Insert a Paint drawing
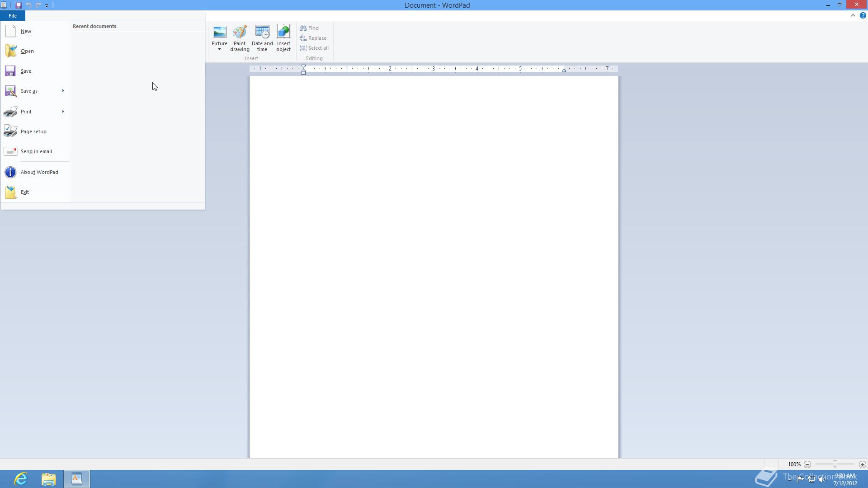Screen dimensions: 868x488 click(240, 38)
